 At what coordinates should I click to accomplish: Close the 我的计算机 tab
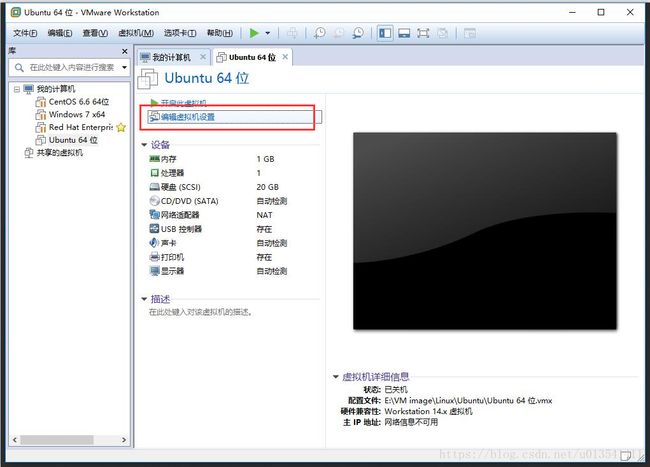pos(203,57)
